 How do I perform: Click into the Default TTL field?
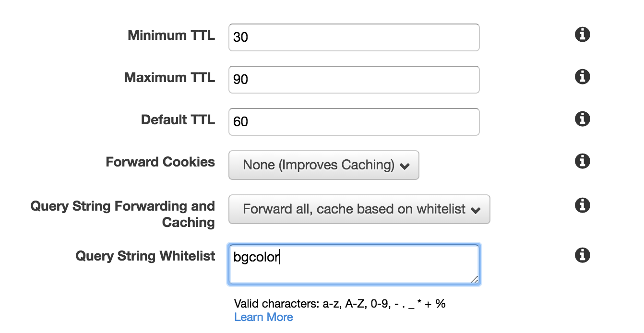354,122
